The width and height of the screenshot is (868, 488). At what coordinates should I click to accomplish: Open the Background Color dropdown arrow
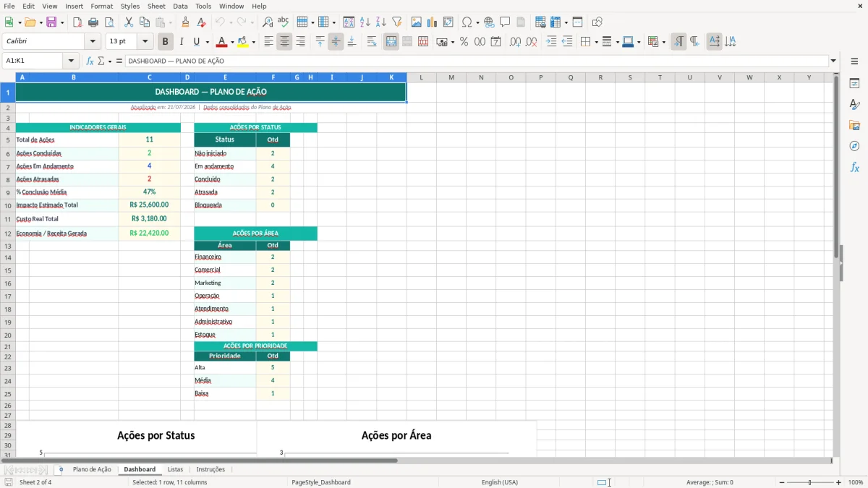coord(253,42)
